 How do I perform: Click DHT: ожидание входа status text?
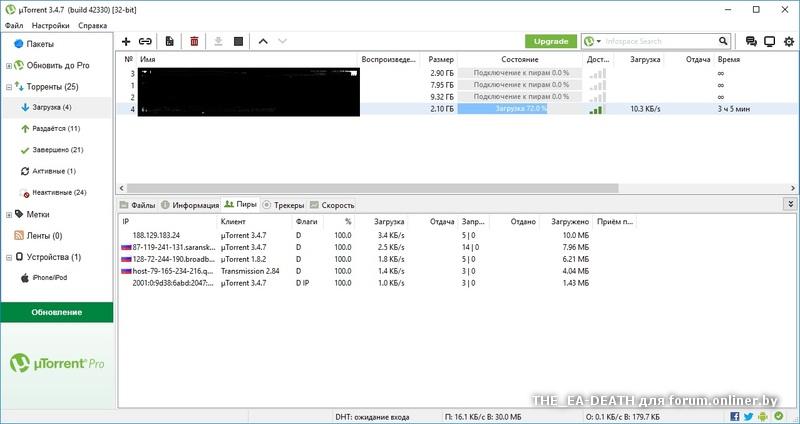point(372,417)
